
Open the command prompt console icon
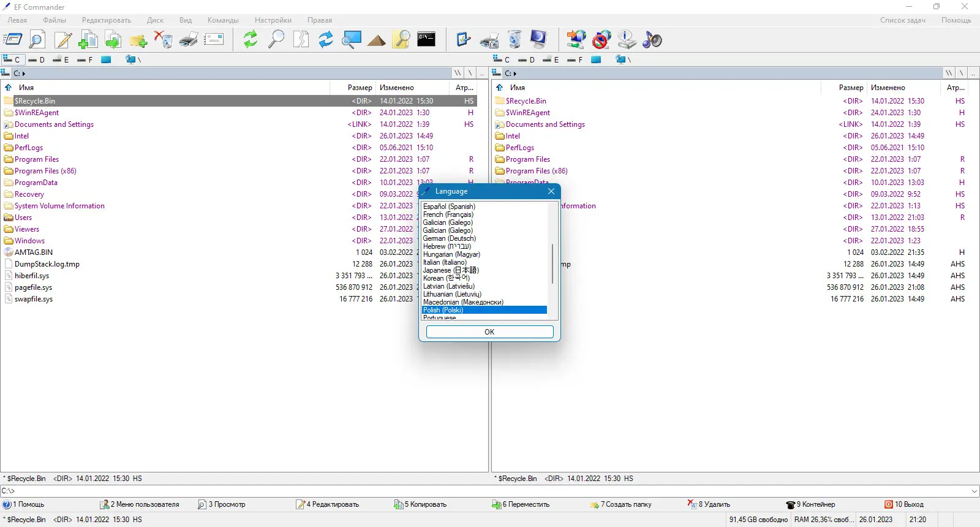pyautogui.click(x=426, y=40)
